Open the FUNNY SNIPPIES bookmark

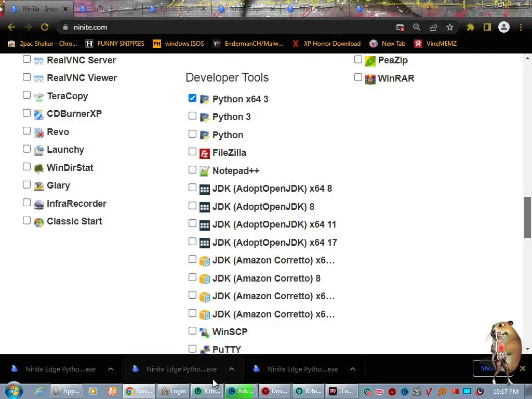115,44
